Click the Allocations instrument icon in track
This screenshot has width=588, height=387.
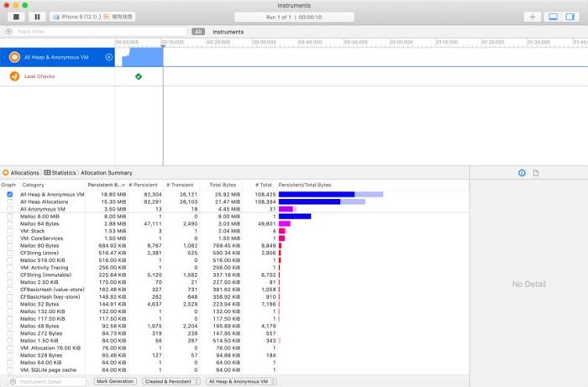14,57
